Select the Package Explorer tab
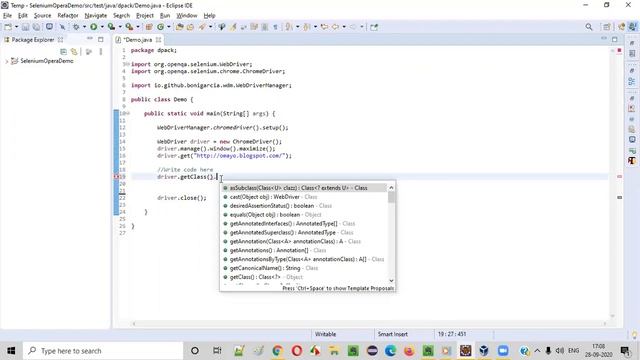 pyautogui.click(x=32, y=40)
